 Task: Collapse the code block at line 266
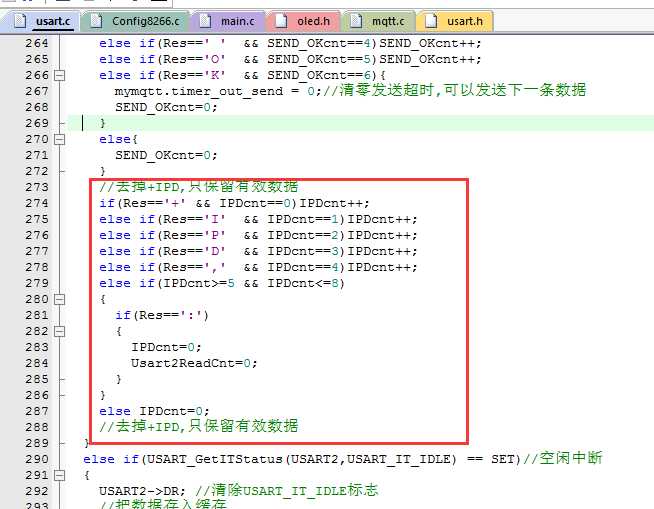(x=60, y=76)
